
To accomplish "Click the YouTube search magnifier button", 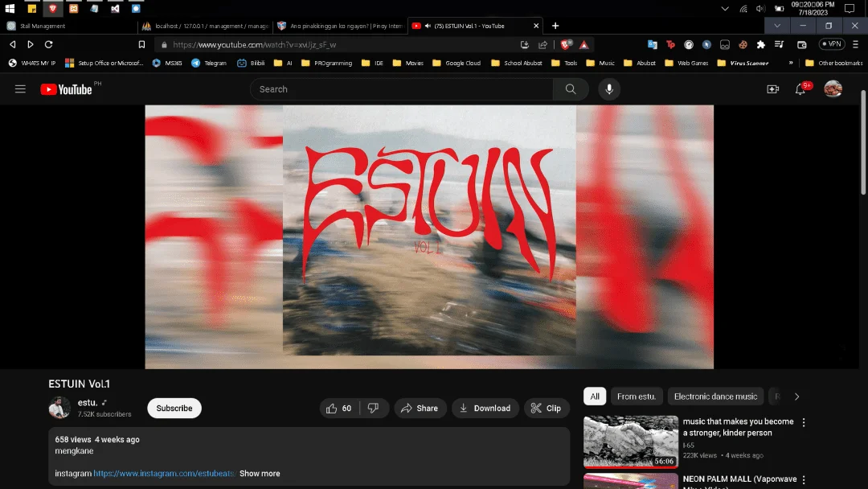I will point(570,89).
